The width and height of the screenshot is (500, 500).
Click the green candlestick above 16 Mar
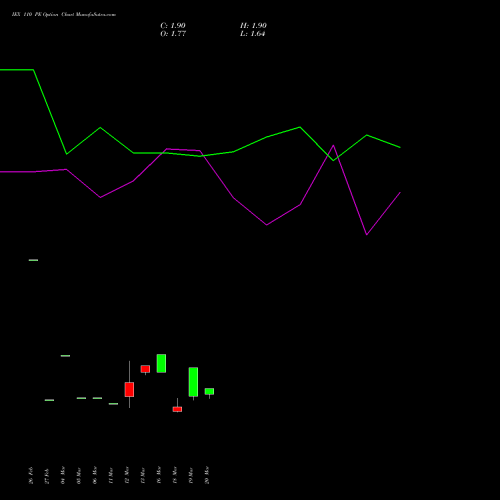pyautogui.click(x=161, y=363)
